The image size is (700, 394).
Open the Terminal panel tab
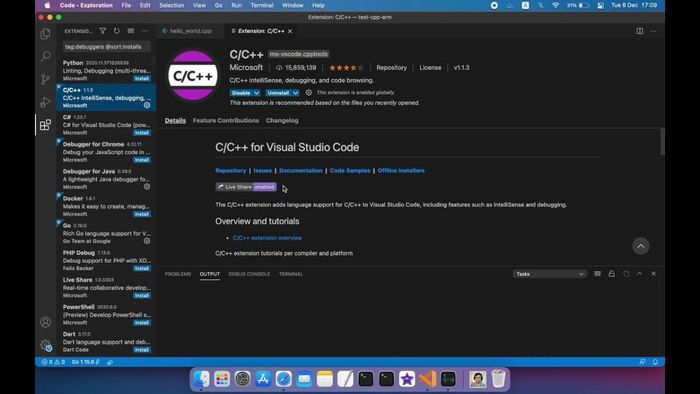(291, 274)
